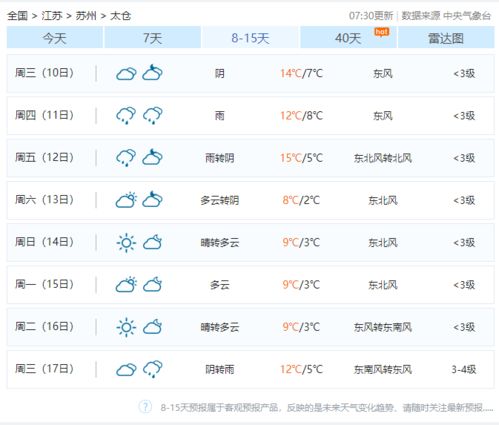The image size is (499, 425).
Task: Click the night cloudy icon for 周二 (16日)
Action: (x=152, y=327)
